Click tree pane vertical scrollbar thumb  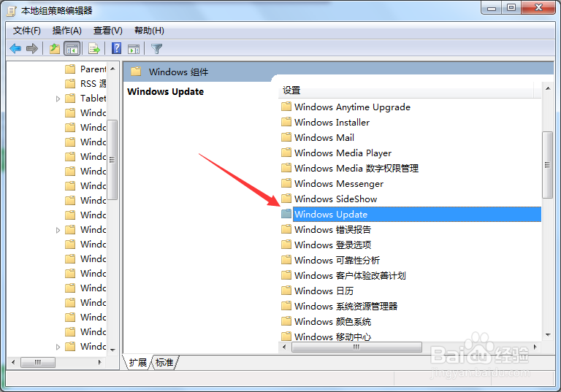(112, 160)
